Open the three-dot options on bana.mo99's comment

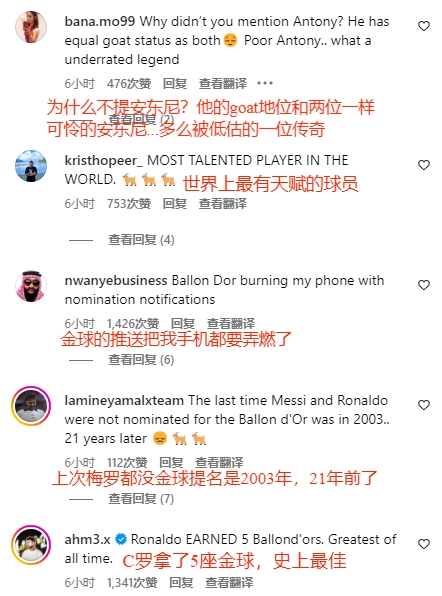click(x=265, y=83)
